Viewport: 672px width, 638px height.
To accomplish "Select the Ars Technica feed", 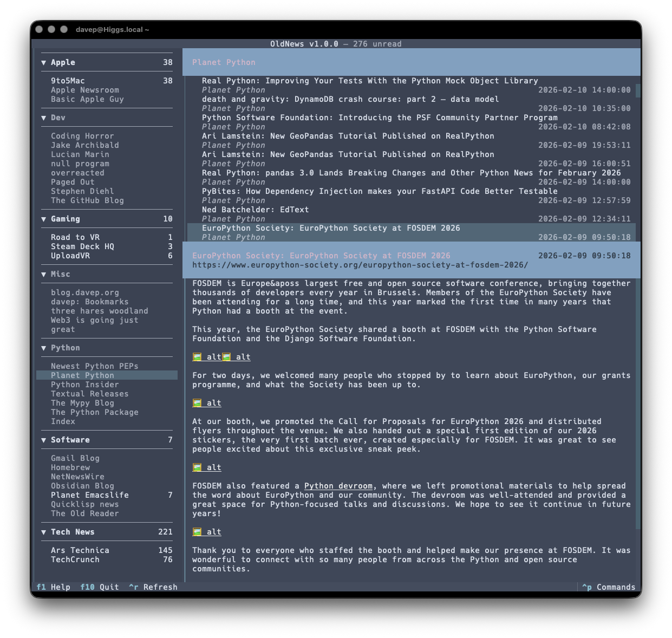I will [80, 550].
